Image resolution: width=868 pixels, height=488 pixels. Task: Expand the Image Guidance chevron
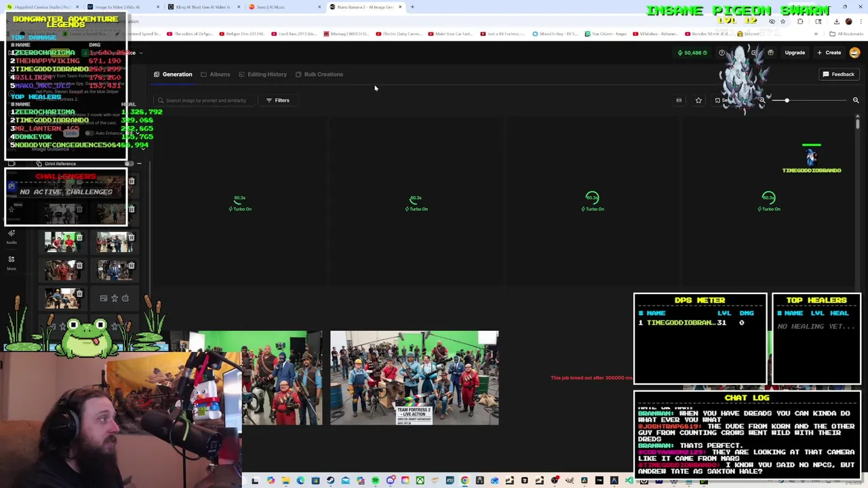(x=143, y=148)
